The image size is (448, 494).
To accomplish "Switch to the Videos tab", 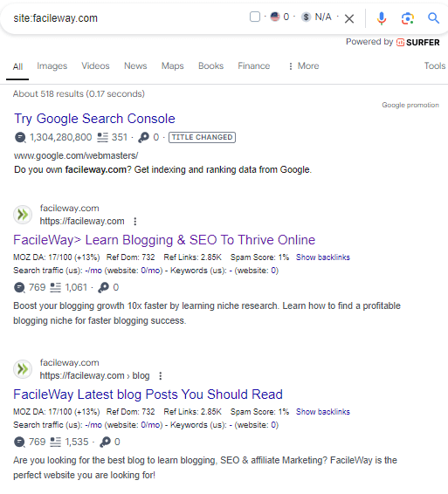I will 95,65.
